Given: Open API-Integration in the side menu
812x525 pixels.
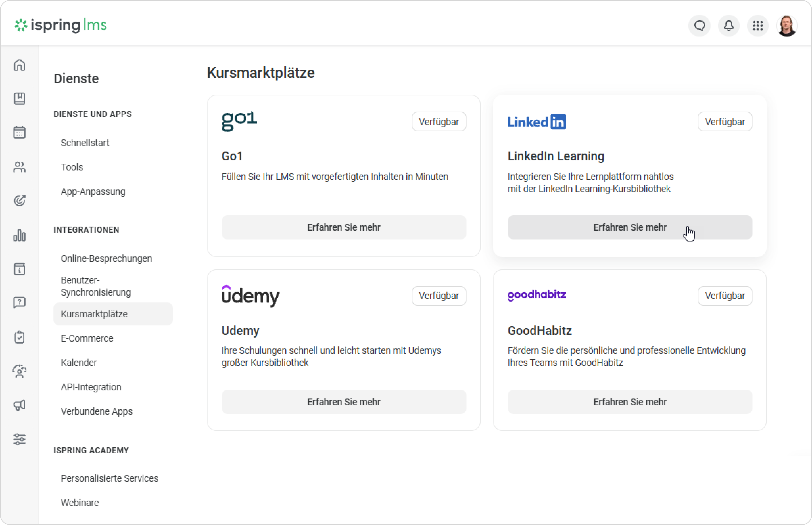Looking at the screenshot, I should click(x=91, y=387).
